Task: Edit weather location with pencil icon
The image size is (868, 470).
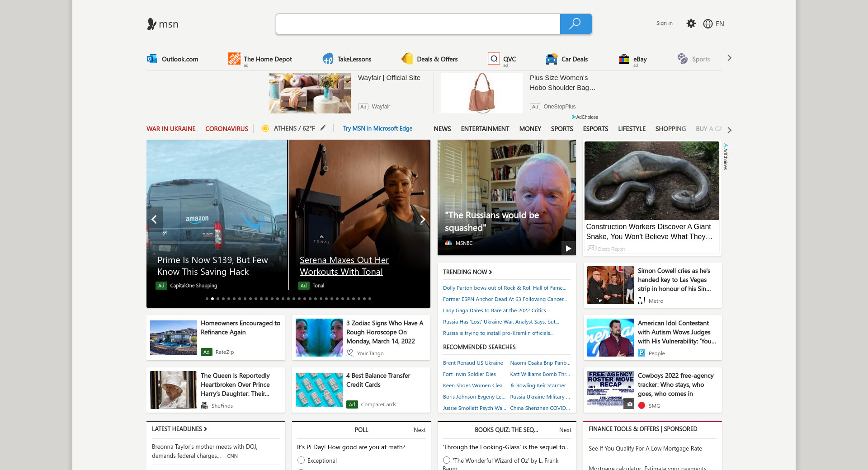Action: pos(323,128)
